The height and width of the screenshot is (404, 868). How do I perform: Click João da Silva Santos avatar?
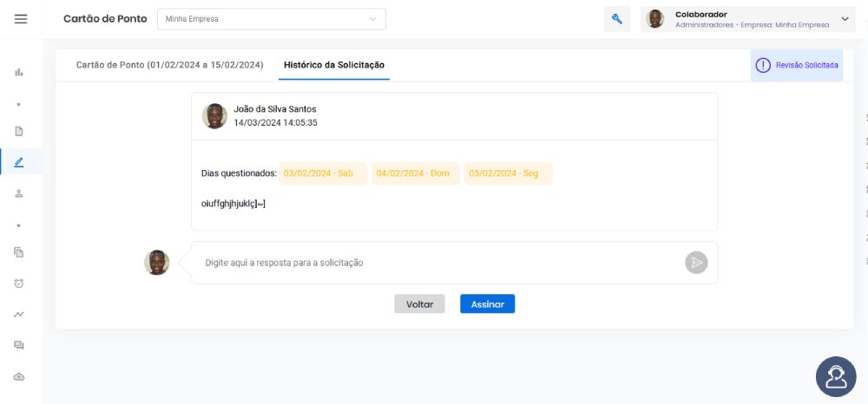pos(214,116)
